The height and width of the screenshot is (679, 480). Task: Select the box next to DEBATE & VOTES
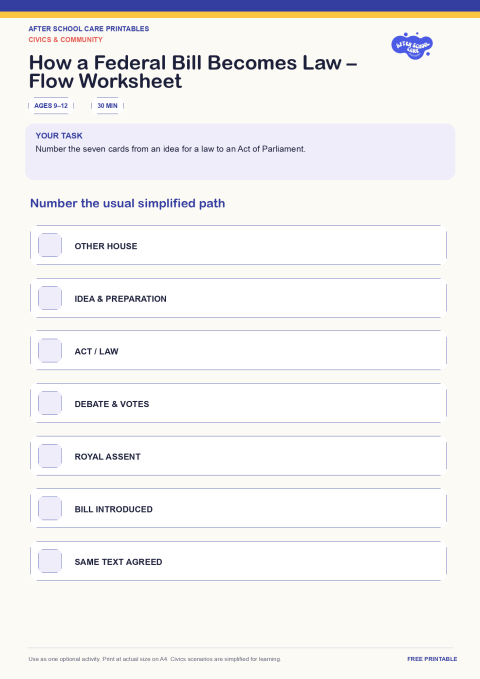[x=50, y=403]
